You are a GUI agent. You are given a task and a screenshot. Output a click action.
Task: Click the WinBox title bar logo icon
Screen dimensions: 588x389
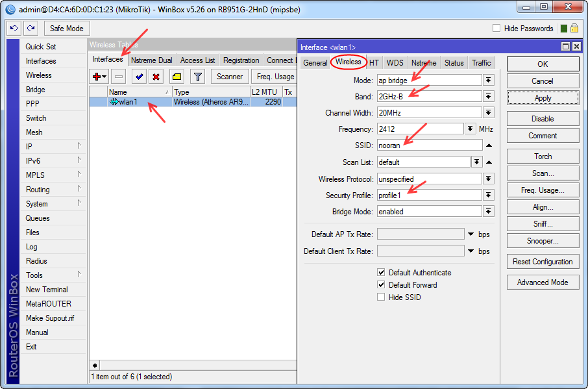click(x=11, y=9)
